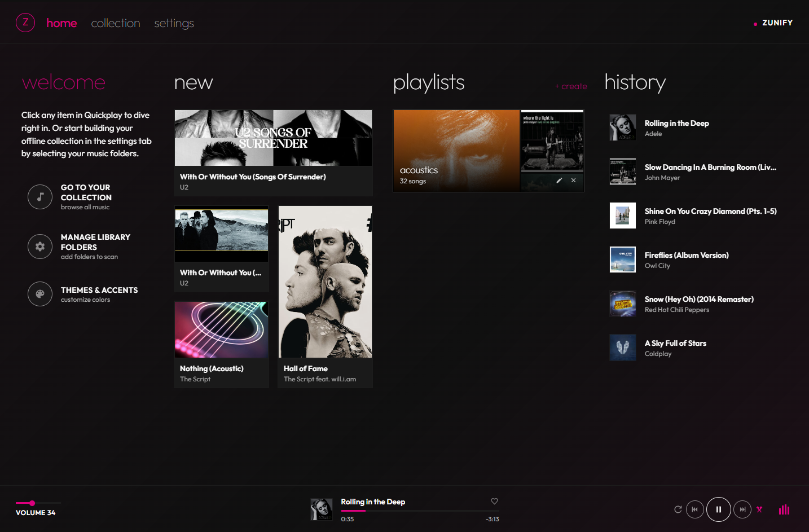Image resolution: width=809 pixels, height=532 pixels.
Task: Play Nothing (Acoustic) guitar cover
Action: click(x=221, y=329)
